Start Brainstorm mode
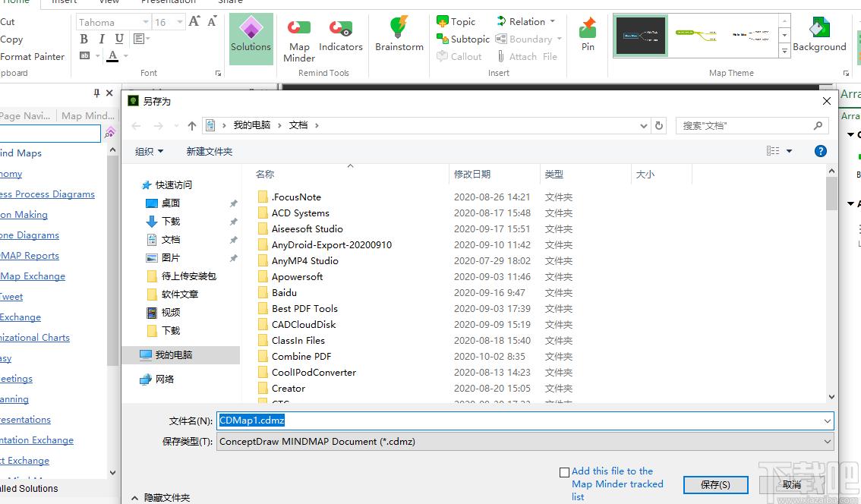The image size is (861, 504). 399,34
